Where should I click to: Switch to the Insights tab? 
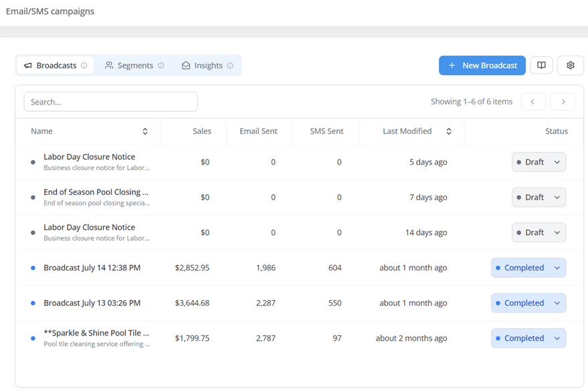[x=207, y=66]
